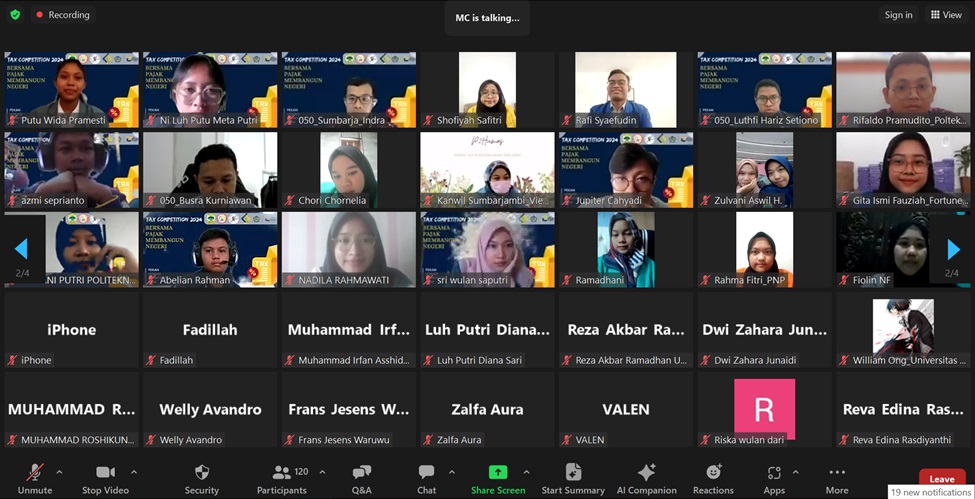Screen dimensions: 975x499
Task: Expand audio options arrow beside Unmute
Action: click(x=59, y=472)
